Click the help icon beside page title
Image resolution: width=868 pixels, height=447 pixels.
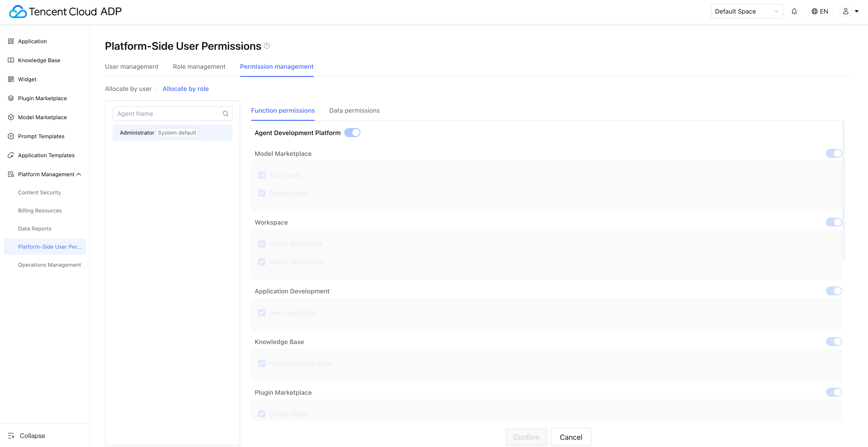[267, 46]
